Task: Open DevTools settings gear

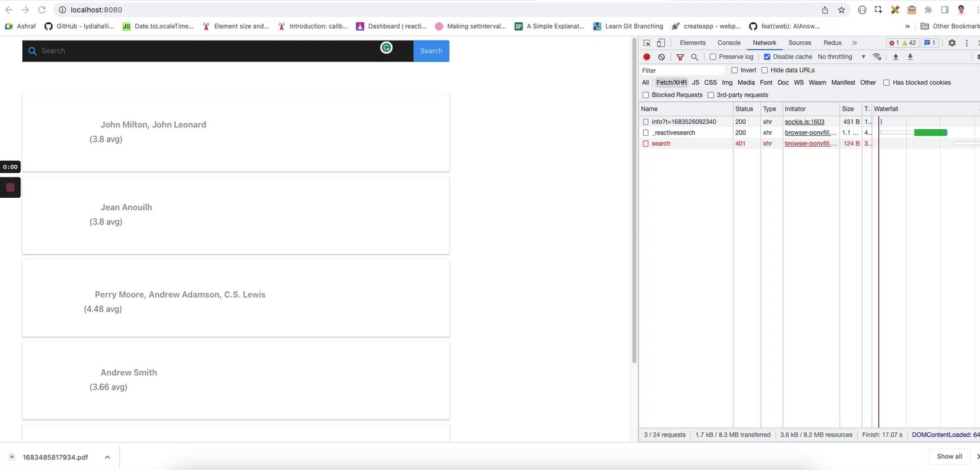Action: [952, 43]
